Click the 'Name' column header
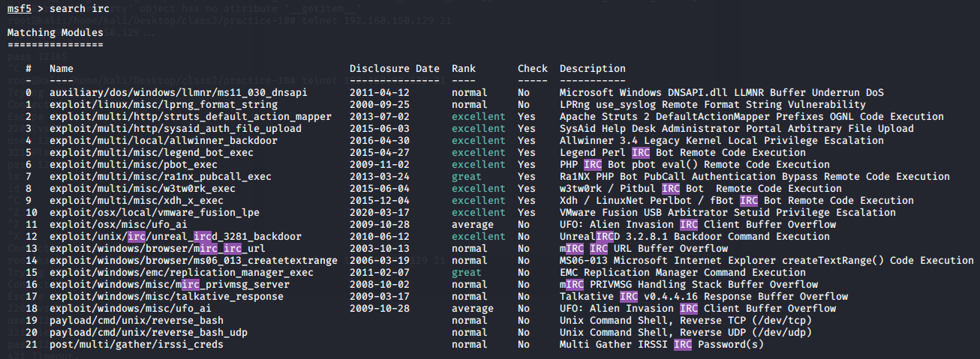Screen dimensions: 980x359 pos(62,69)
